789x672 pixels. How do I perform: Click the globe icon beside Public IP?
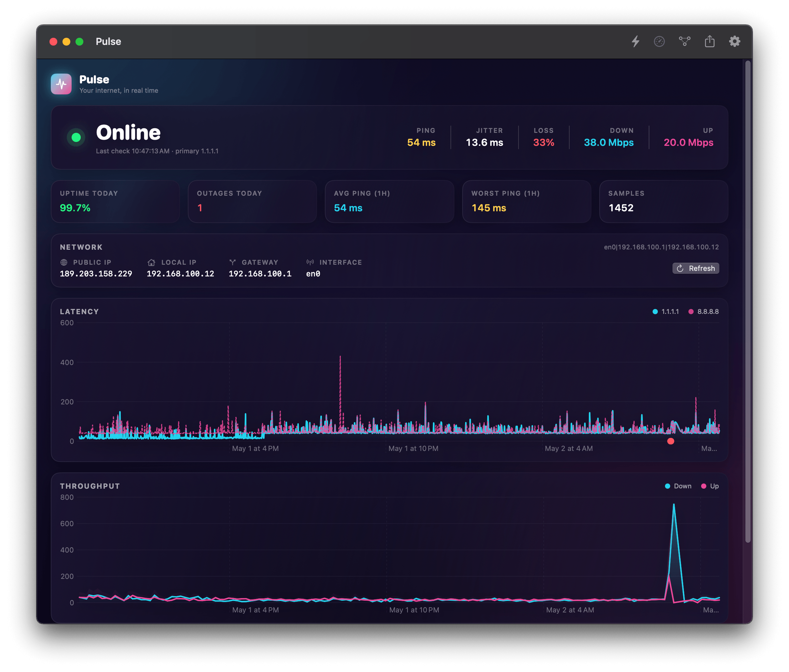coord(64,262)
